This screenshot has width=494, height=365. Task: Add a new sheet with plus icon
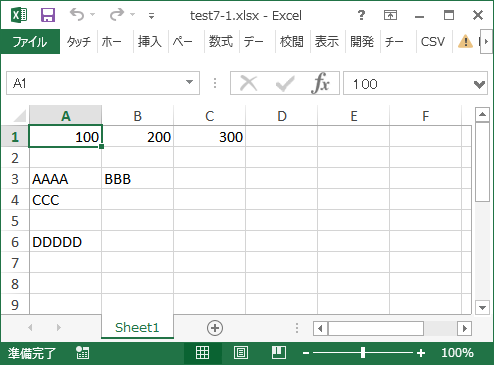tap(215, 328)
